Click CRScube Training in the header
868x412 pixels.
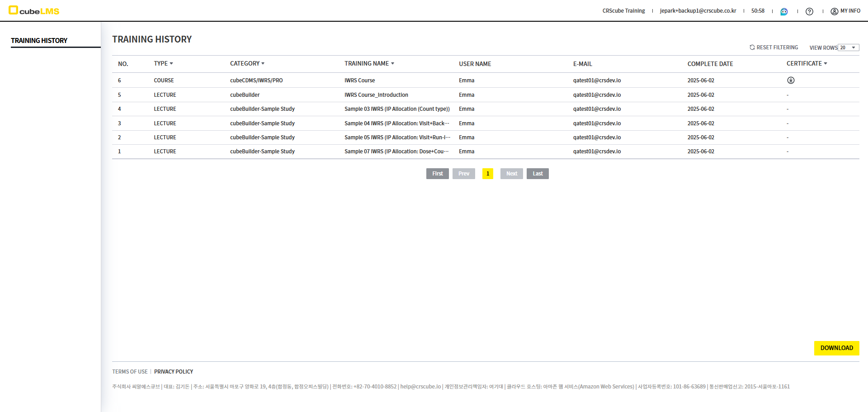click(623, 11)
